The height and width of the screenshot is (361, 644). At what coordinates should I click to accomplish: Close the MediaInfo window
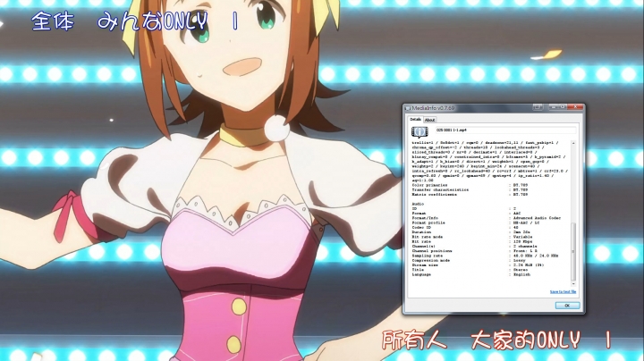575,107
